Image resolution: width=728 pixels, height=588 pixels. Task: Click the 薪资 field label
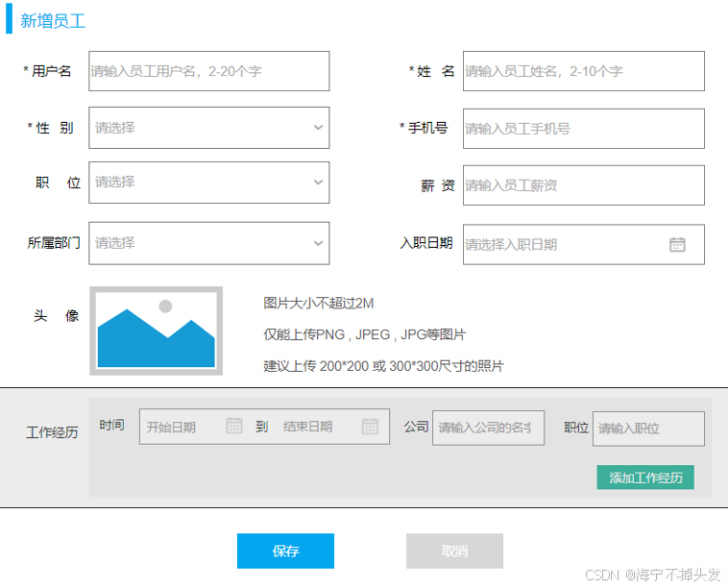click(437, 185)
